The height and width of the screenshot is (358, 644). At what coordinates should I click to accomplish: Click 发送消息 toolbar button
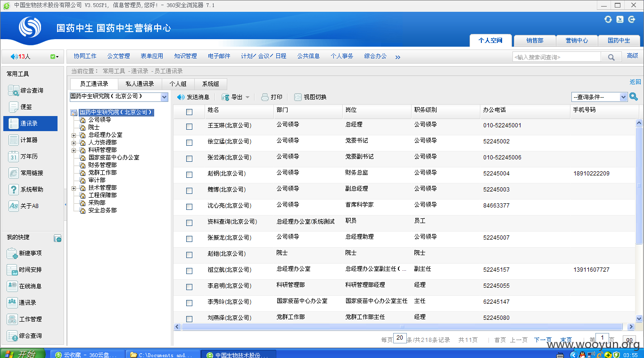pos(193,97)
